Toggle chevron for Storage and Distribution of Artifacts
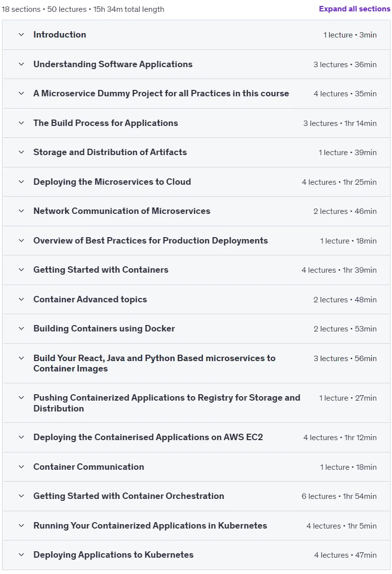 (21, 152)
